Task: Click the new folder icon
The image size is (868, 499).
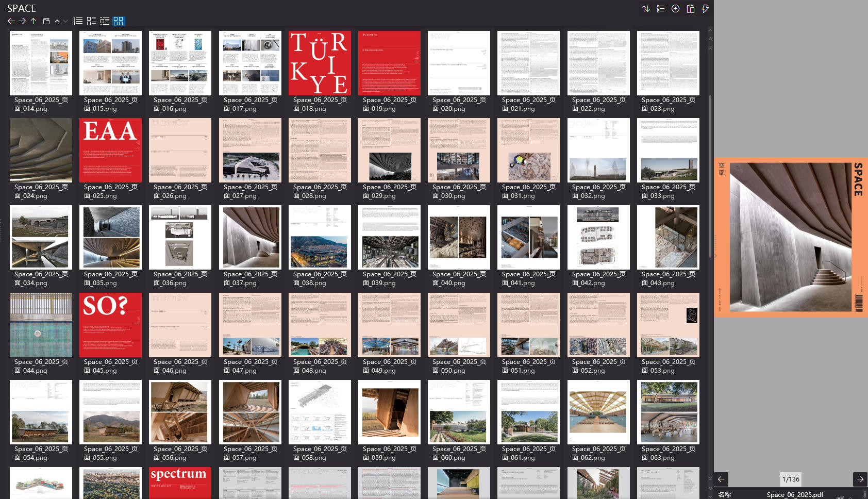Action: point(46,21)
